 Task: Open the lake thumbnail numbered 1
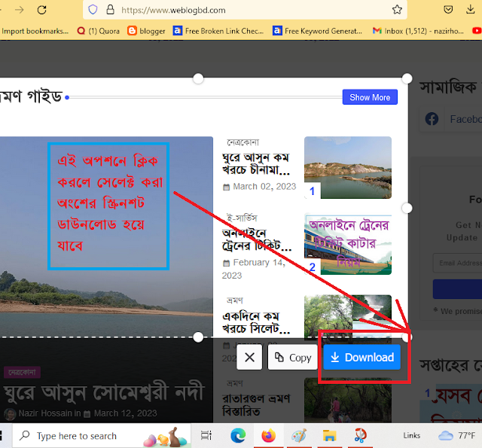348,167
